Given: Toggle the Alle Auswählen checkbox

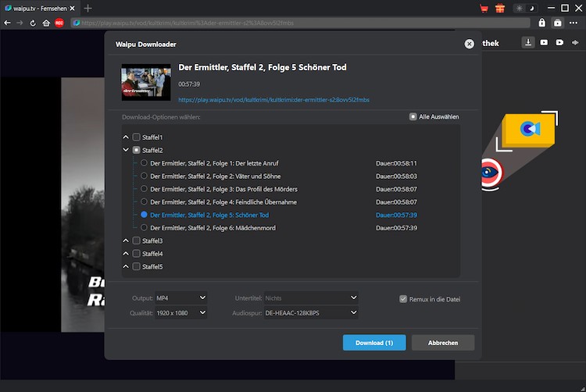Looking at the screenshot, I should pyautogui.click(x=413, y=117).
